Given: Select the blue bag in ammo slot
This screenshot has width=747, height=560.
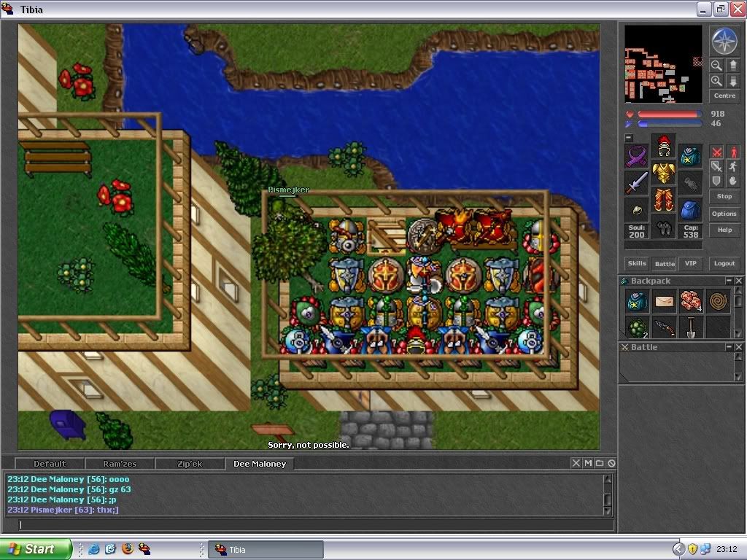Looking at the screenshot, I should click(x=690, y=209).
